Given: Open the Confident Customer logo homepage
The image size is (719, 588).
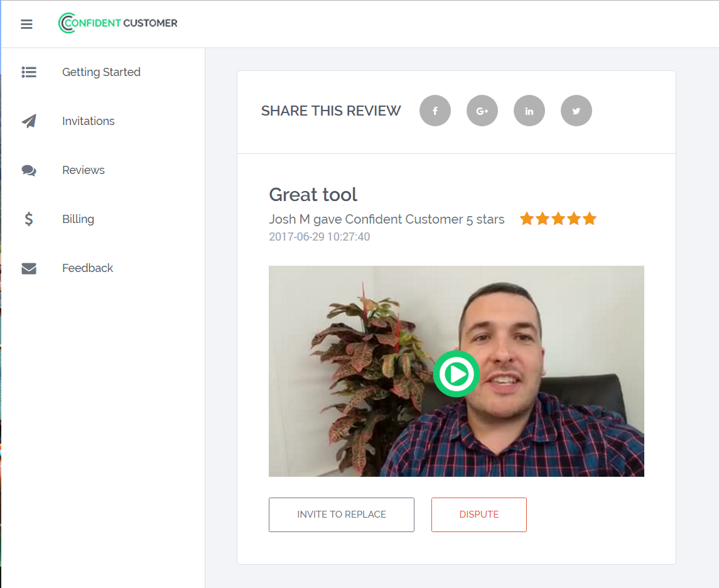Looking at the screenshot, I should click(118, 23).
